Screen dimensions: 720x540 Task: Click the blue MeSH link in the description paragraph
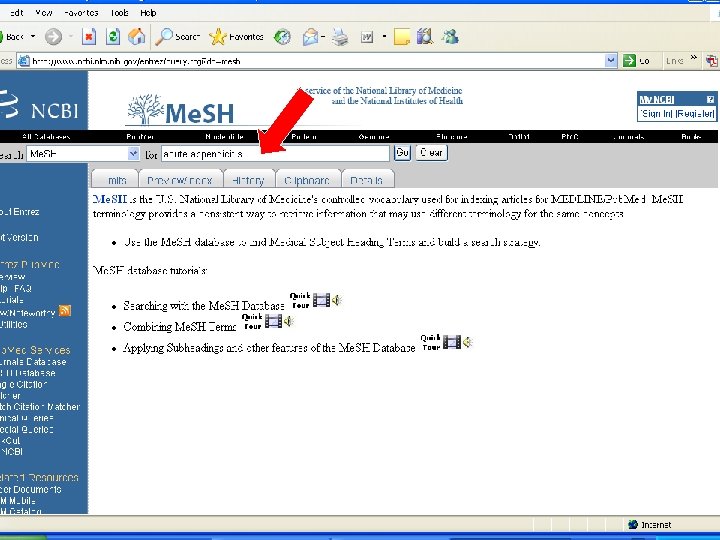[x=110, y=199]
